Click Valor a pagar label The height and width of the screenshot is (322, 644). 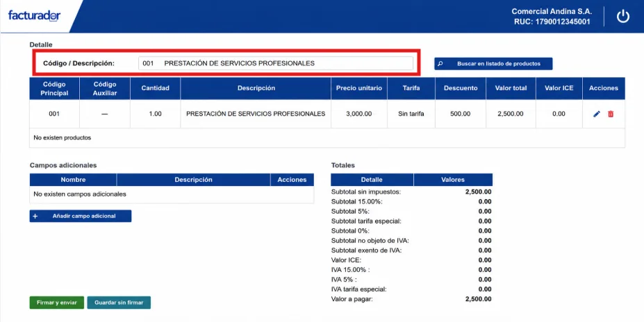[352, 299]
